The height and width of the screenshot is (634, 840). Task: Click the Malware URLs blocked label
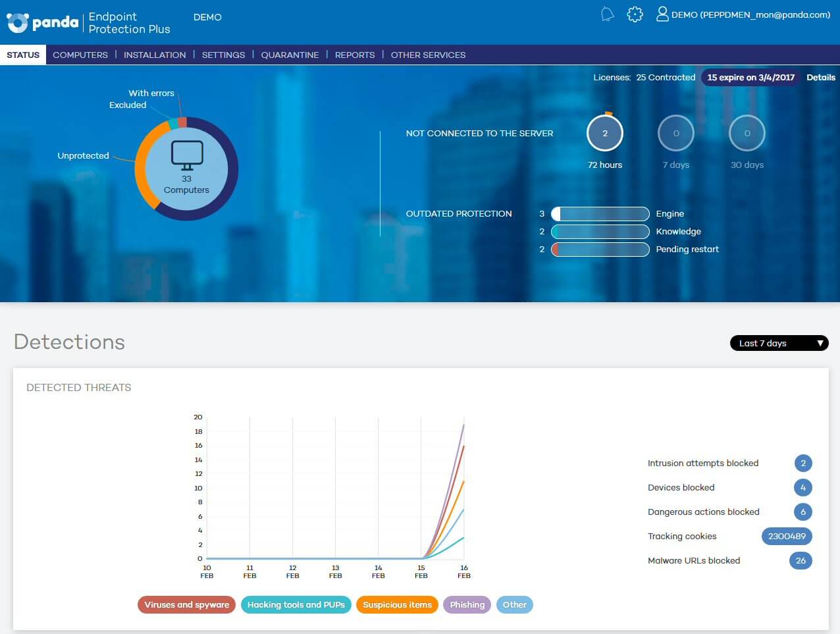pyautogui.click(x=694, y=560)
